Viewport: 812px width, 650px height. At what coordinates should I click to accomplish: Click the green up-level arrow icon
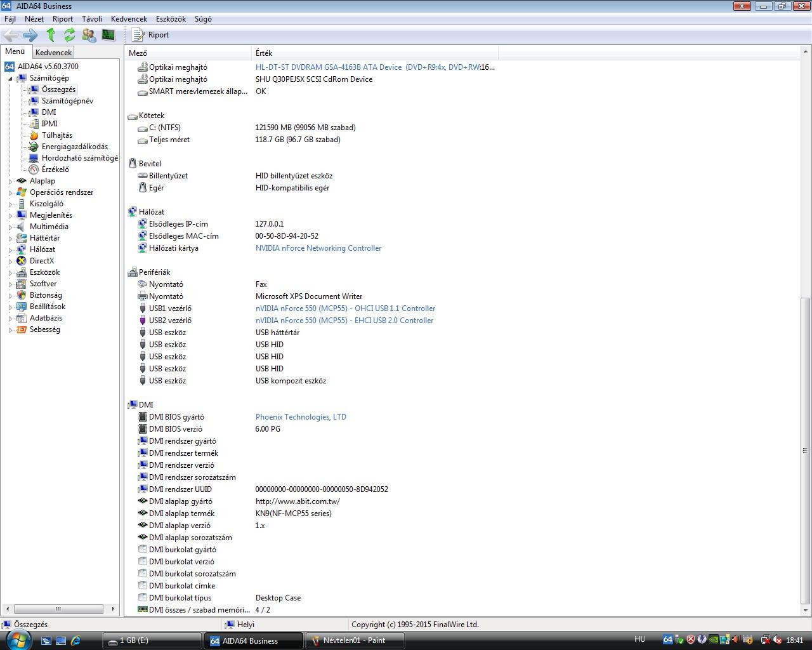[x=51, y=35]
